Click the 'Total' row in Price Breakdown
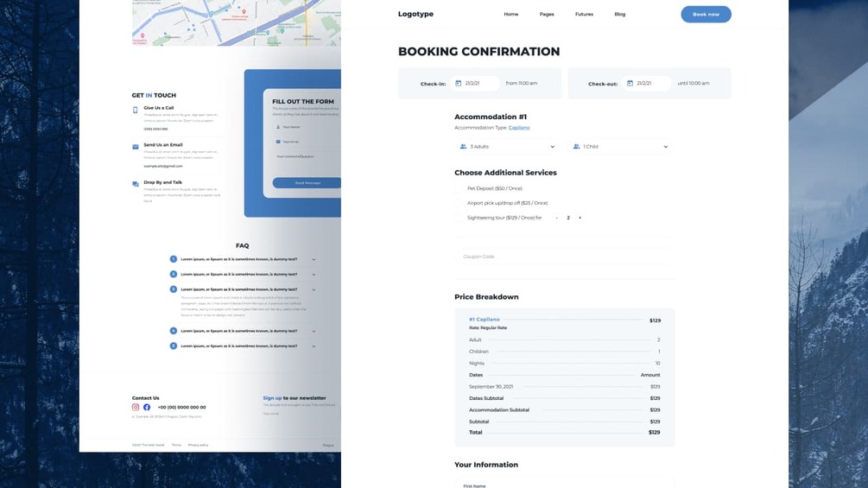868x488 pixels. click(x=565, y=433)
